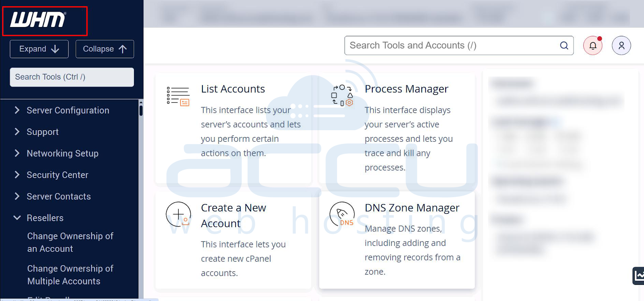
Task: Click the magnifier icon in top search
Action: click(564, 46)
